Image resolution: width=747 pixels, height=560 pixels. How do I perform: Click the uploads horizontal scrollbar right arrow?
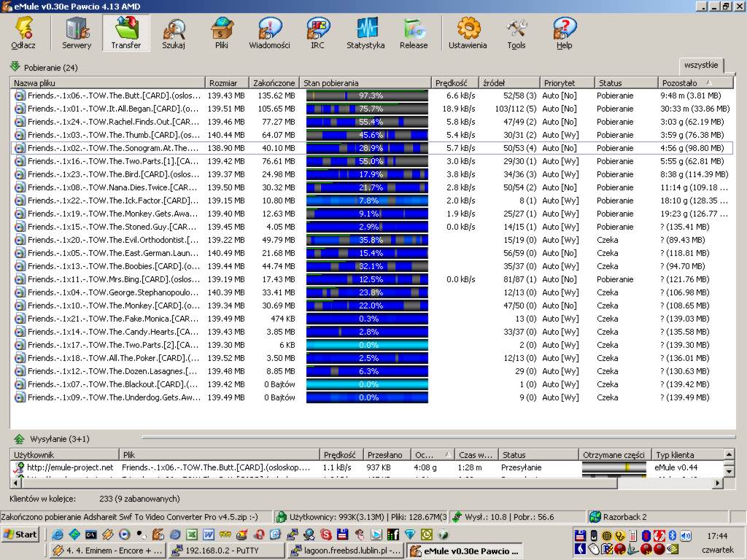(718, 483)
